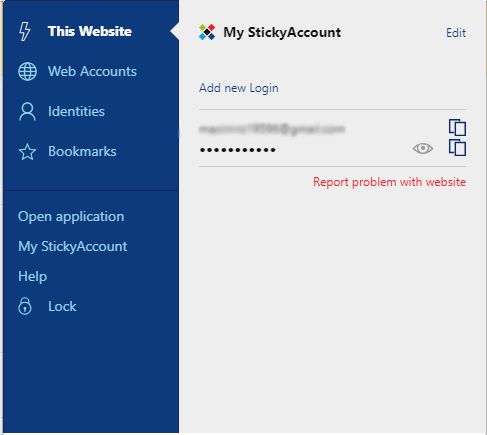Click the globe Web Accounts icon
487x435 pixels.
click(27, 71)
